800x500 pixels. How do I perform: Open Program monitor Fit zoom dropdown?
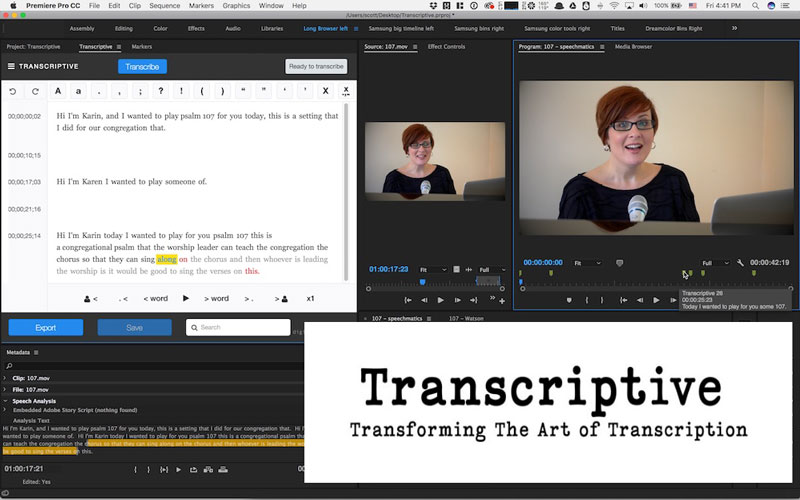[x=587, y=263]
